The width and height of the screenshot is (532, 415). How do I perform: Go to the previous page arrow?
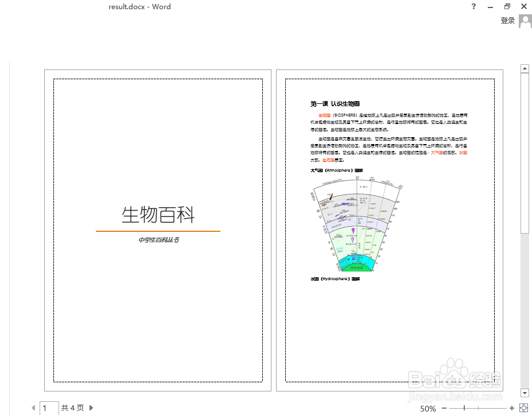[x=33, y=408]
